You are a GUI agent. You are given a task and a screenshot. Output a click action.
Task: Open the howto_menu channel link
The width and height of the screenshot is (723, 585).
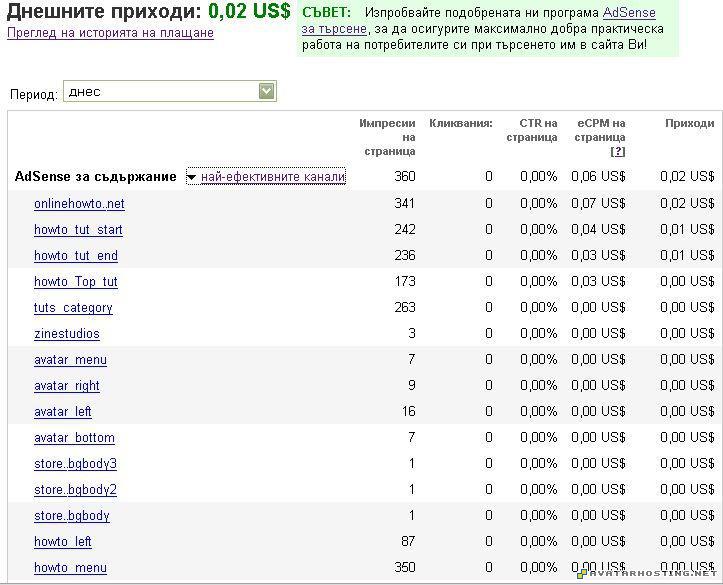click(x=71, y=567)
